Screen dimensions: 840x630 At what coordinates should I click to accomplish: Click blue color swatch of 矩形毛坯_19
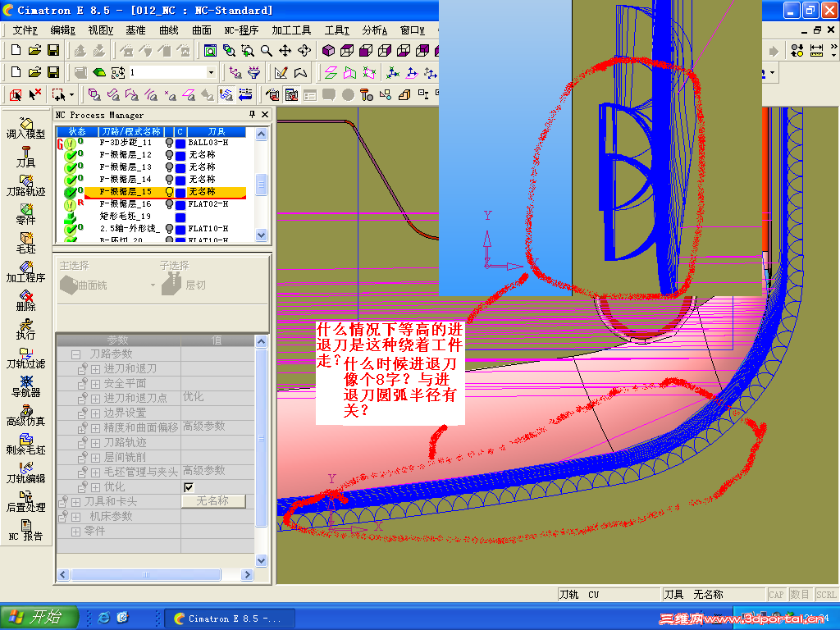pos(180,217)
